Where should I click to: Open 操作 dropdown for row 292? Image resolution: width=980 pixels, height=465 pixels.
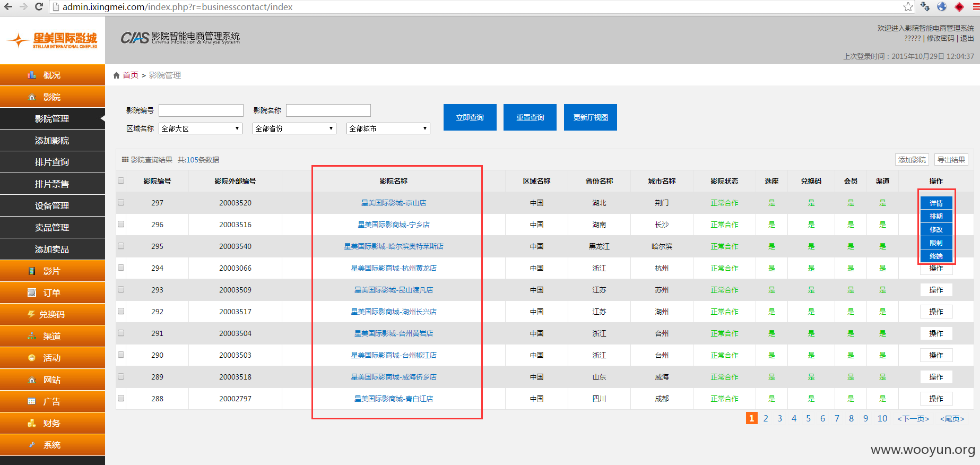point(936,312)
